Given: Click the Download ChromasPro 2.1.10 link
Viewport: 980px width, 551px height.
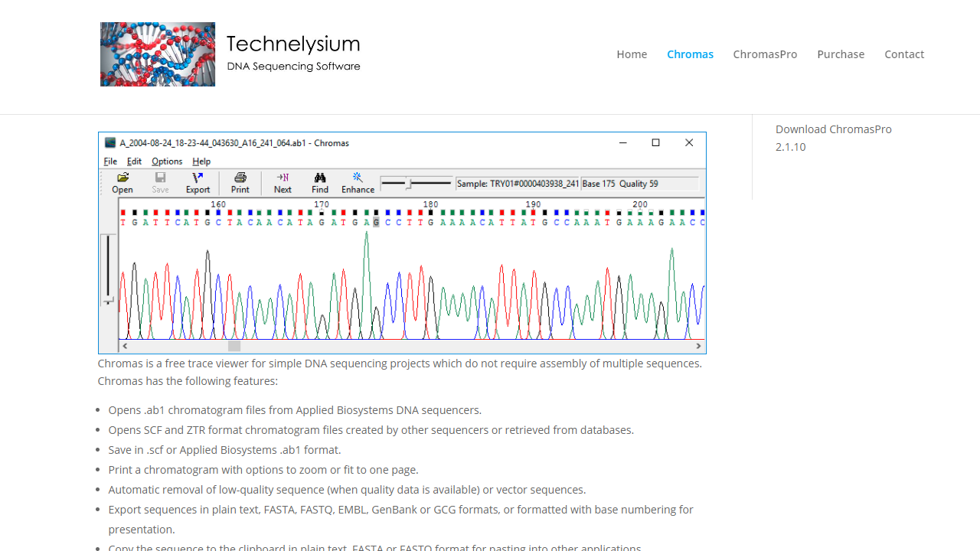Looking at the screenshot, I should (x=833, y=138).
